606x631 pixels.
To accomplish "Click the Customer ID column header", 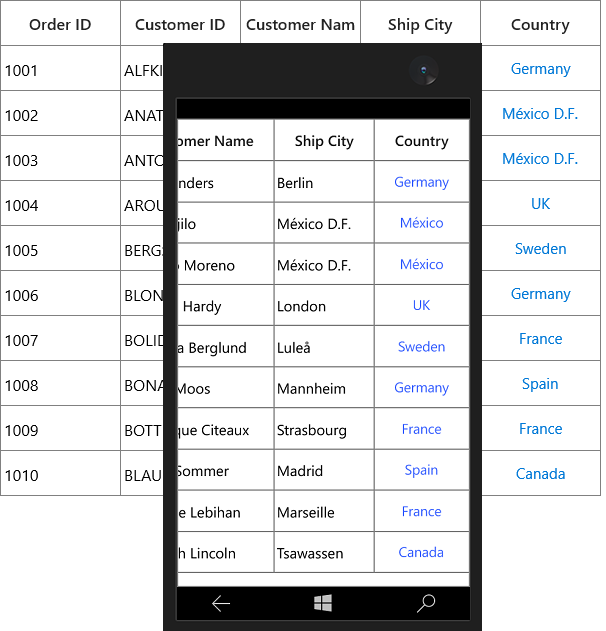I will pos(180,25).
